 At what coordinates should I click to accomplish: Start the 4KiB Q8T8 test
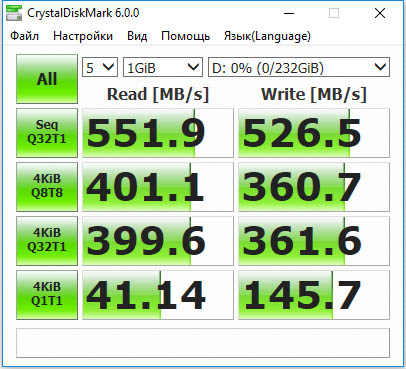coord(47,187)
